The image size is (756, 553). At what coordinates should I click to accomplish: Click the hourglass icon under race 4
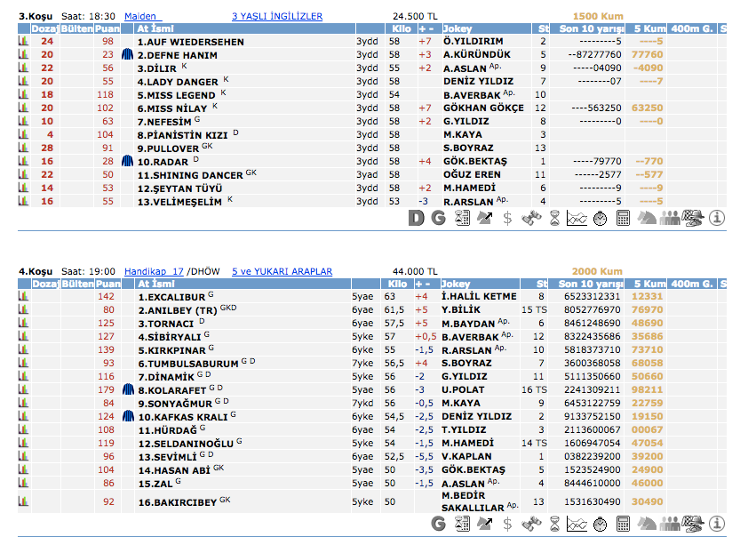coord(553,524)
